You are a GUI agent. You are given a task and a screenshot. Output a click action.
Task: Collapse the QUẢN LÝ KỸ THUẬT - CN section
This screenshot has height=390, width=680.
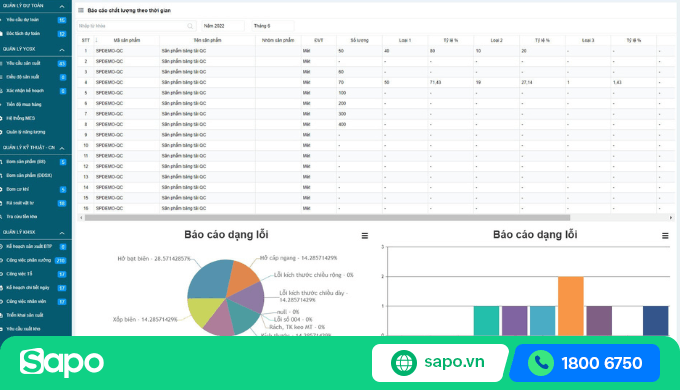(62, 148)
